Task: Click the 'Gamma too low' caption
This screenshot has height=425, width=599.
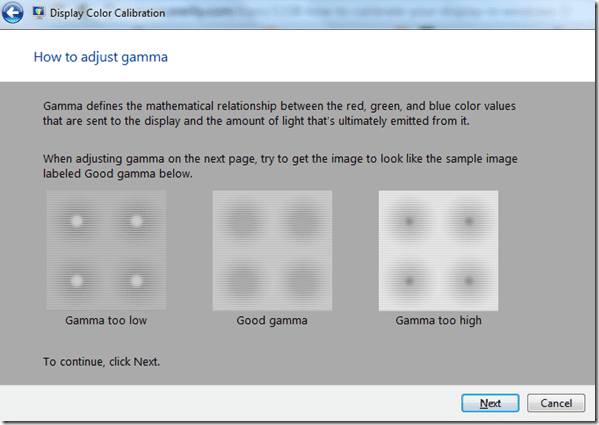Action: pyautogui.click(x=106, y=320)
